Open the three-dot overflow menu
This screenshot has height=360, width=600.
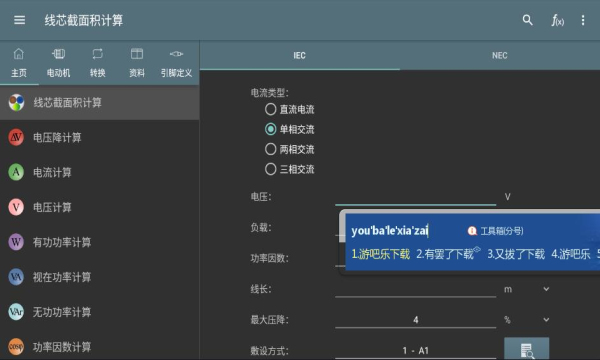tap(583, 20)
